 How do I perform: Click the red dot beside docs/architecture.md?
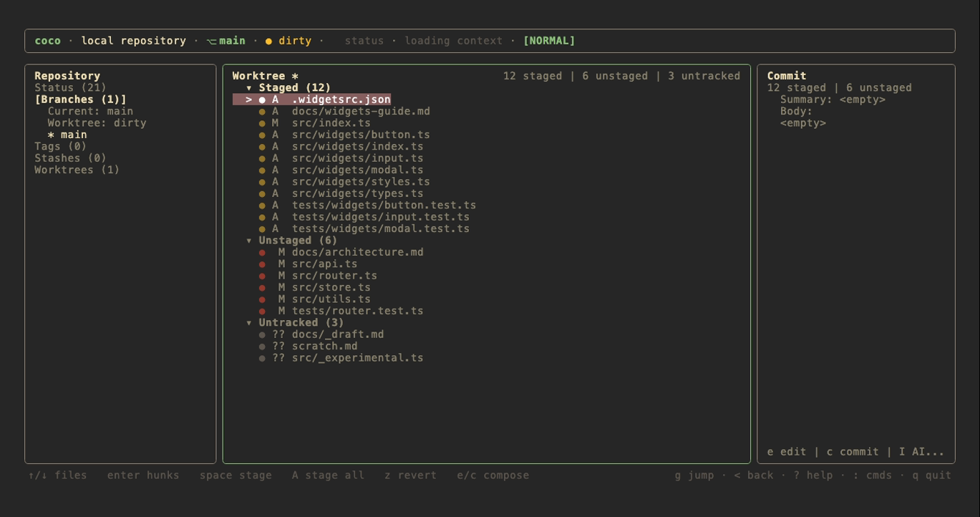click(x=262, y=253)
